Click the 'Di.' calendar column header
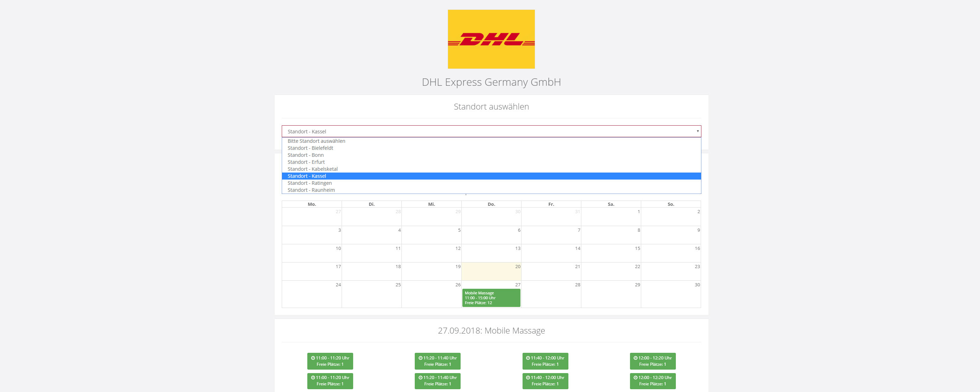 click(372, 204)
